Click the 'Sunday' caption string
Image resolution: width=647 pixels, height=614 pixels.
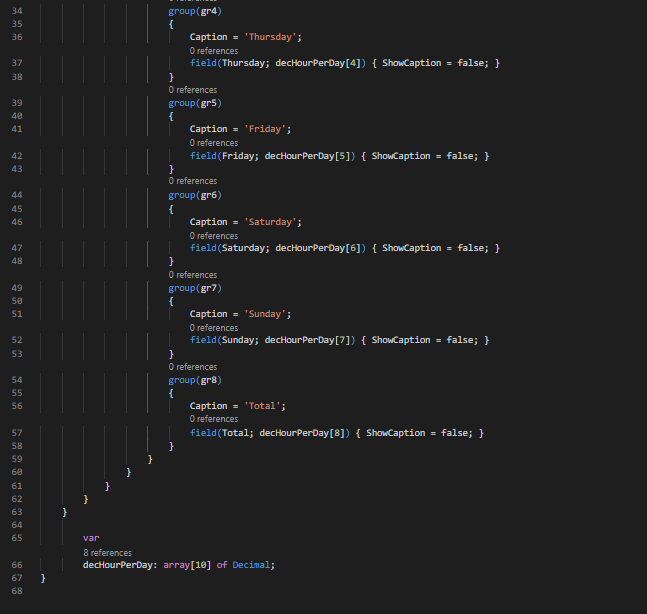coord(265,314)
